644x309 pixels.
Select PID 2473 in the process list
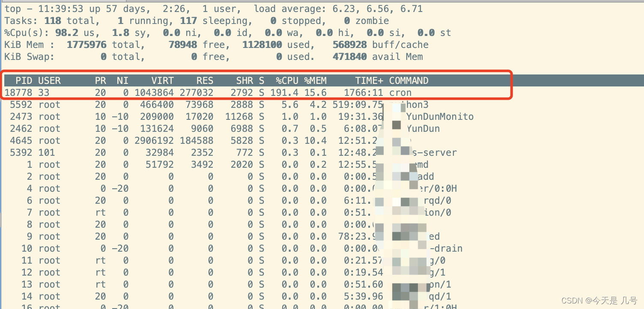(x=21, y=116)
